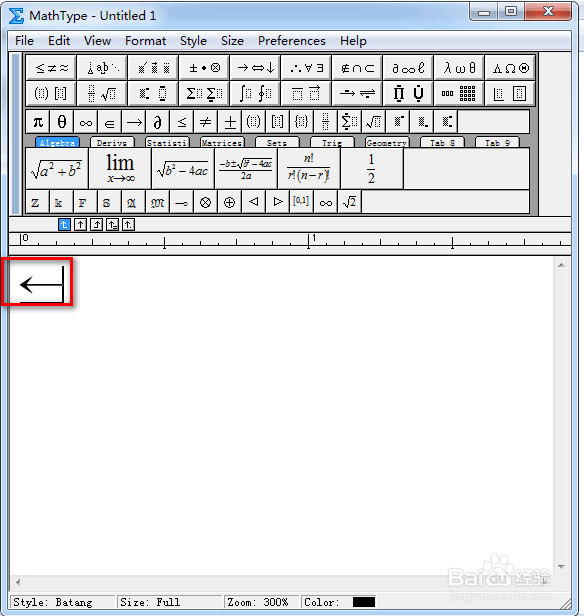Open the spaces and ellipses palette
Image resolution: width=584 pixels, height=616 pixels.
point(103,68)
